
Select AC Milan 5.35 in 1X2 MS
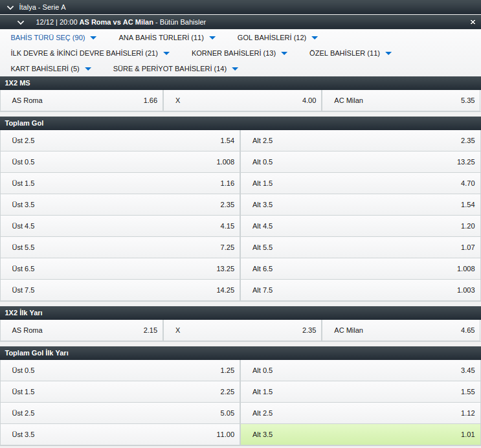pos(401,100)
